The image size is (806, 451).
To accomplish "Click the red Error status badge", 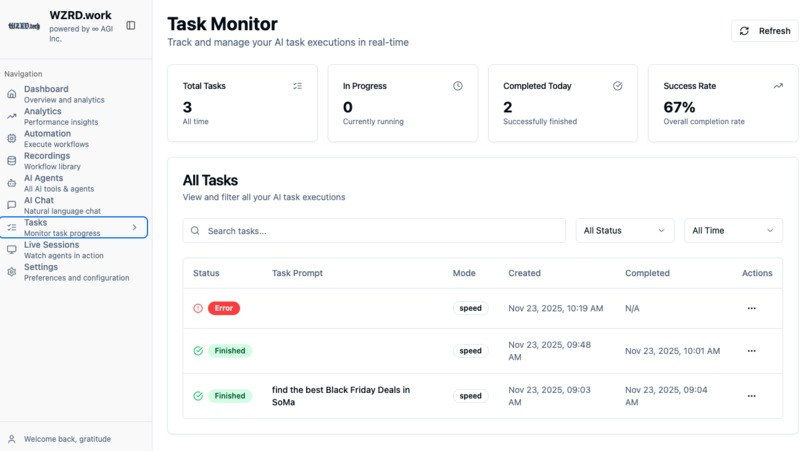I will pyautogui.click(x=224, y=308).
